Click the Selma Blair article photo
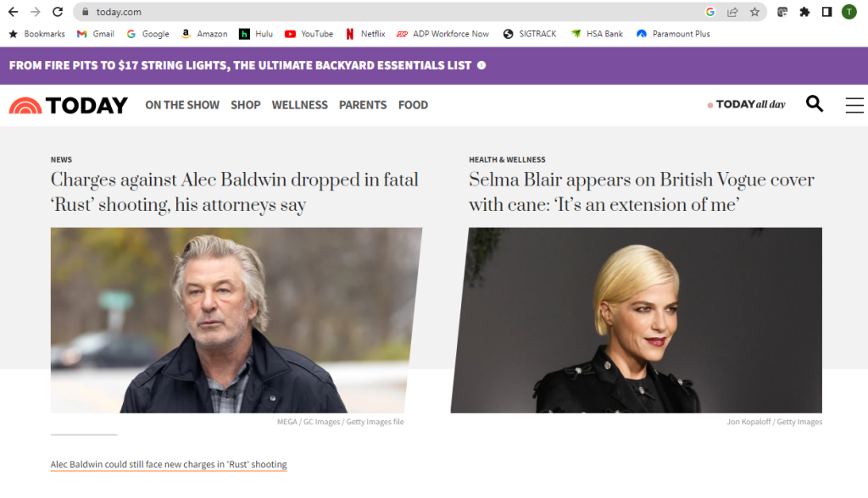Image resolution: width=868 pixels, height=498 pixels. point(636,320)
